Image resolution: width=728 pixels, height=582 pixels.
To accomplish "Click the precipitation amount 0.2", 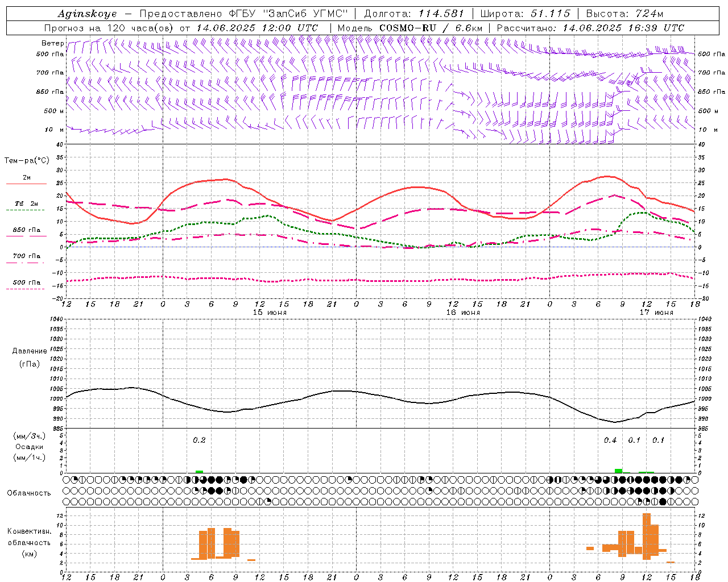I will click(199, 440).
